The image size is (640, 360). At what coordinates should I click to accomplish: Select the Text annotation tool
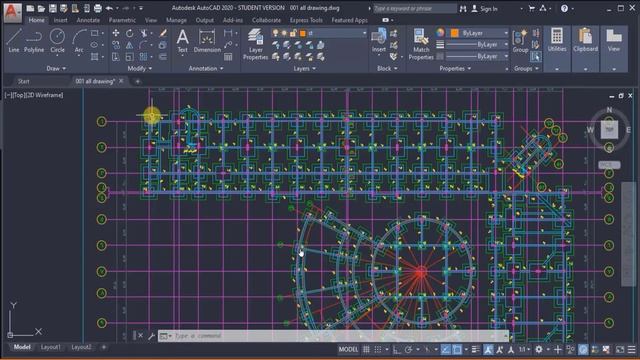(x=182, y=41)
